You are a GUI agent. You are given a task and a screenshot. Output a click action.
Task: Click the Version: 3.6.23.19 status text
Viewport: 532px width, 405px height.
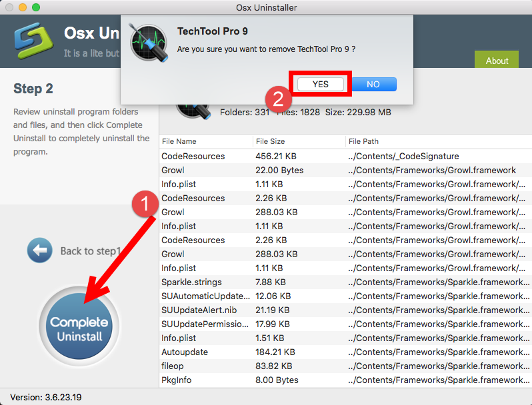[x=46, y=397]
